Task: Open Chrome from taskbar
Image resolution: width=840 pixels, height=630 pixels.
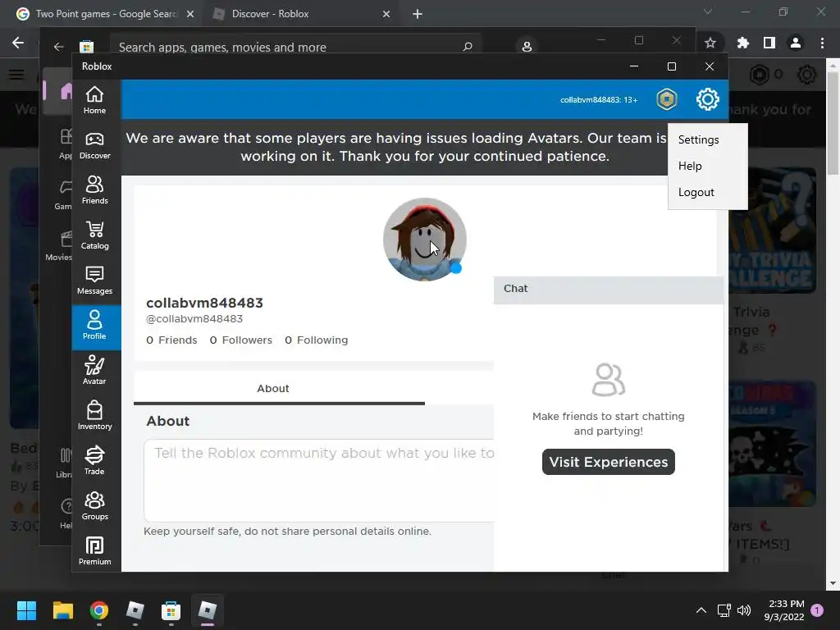Action: 99,610
